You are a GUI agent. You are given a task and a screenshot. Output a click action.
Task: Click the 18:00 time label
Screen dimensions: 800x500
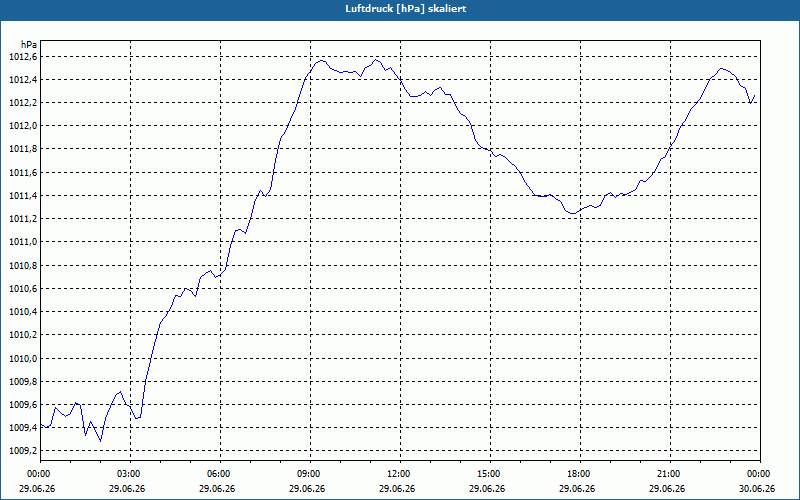580,474
